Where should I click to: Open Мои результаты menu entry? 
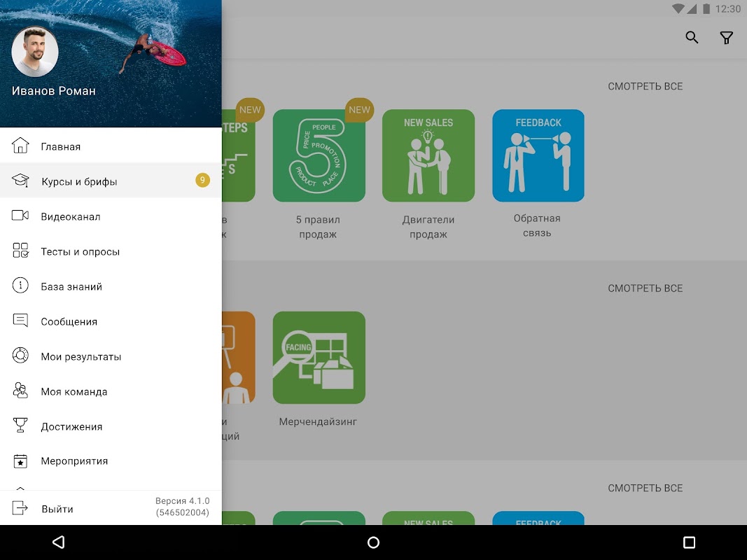111,356
